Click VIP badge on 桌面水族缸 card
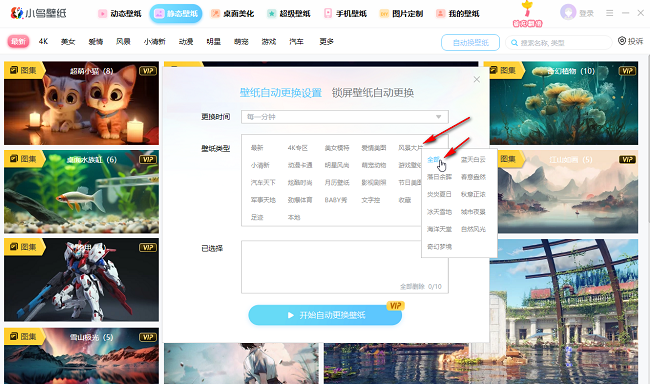 [148, 160]
